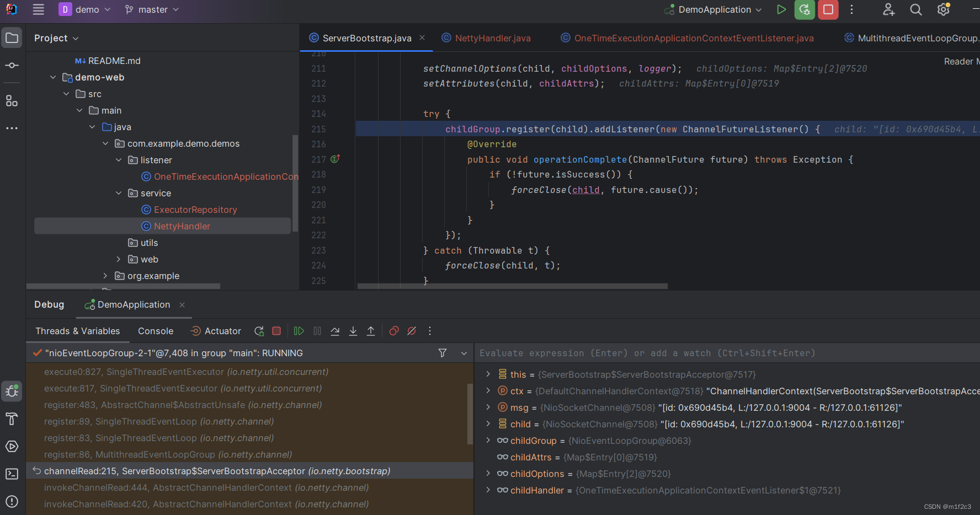Screen dimensions: 980x515
Task: Expand the msg variable node
Action: 488,407
